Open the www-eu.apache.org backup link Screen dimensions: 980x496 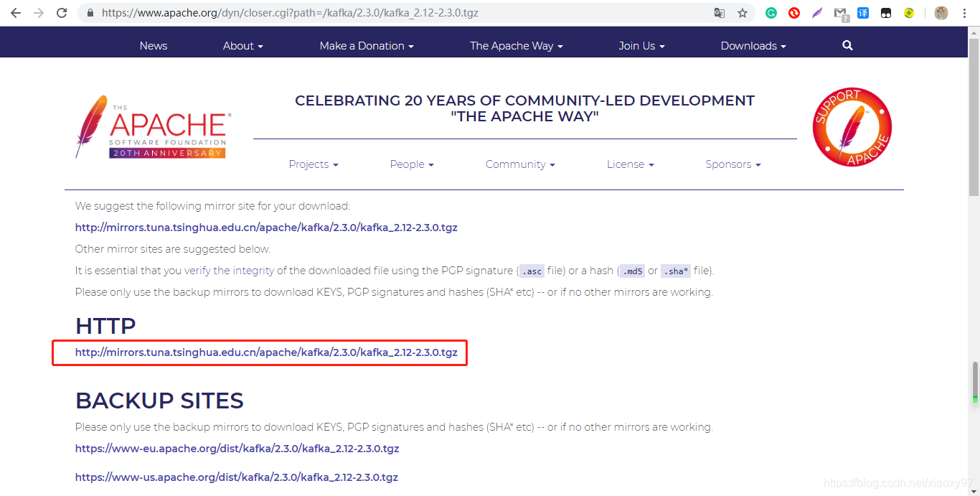click(237, 449)
